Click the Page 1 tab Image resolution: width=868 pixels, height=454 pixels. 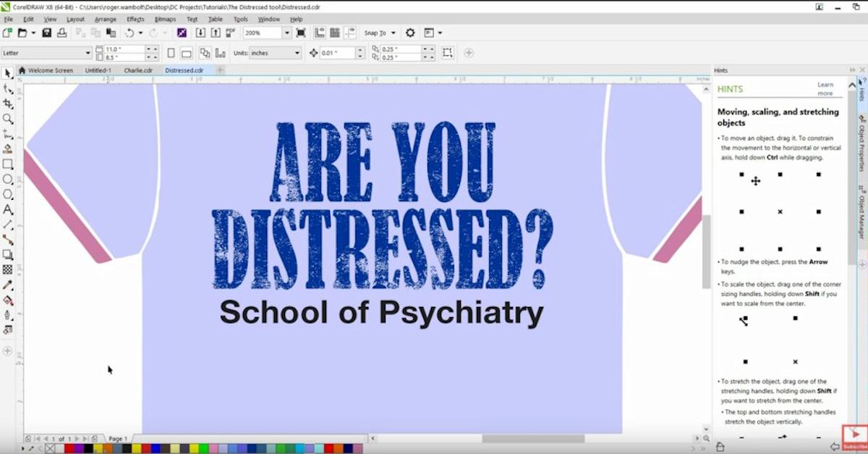[x=118, y=439]
